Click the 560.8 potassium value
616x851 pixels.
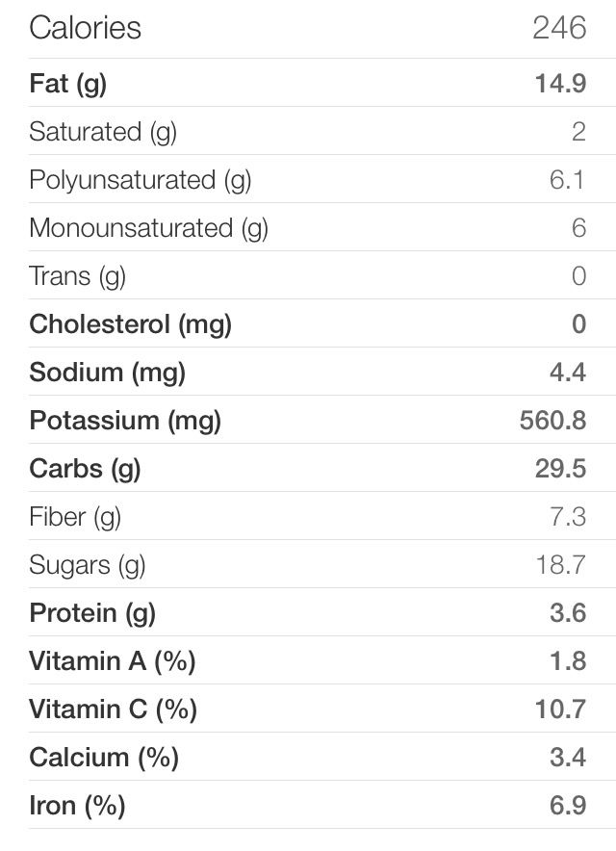553,420
